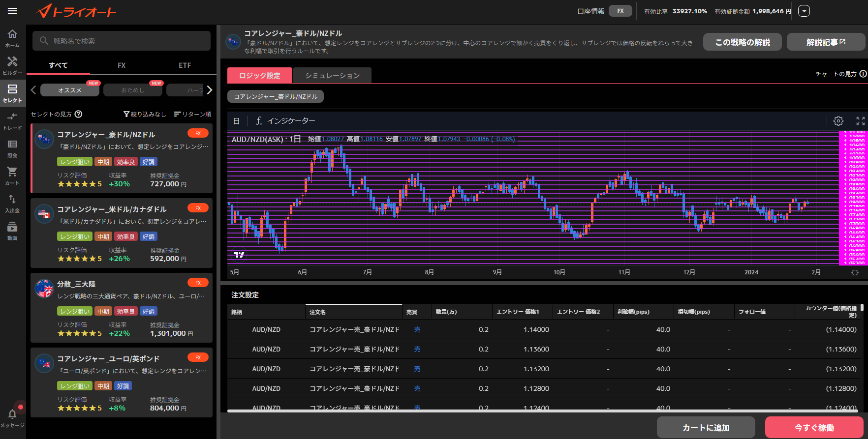Open the Trade section icon

[12, 120]
